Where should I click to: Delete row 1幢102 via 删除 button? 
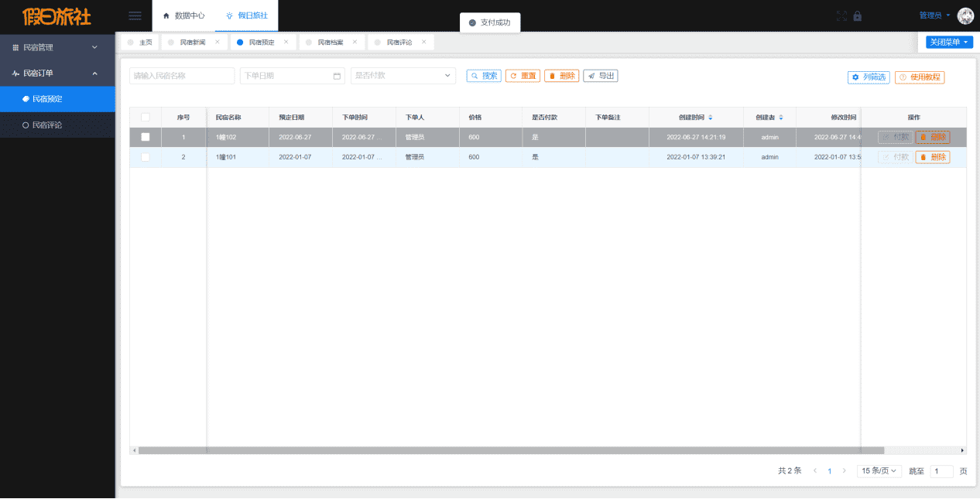933,137
